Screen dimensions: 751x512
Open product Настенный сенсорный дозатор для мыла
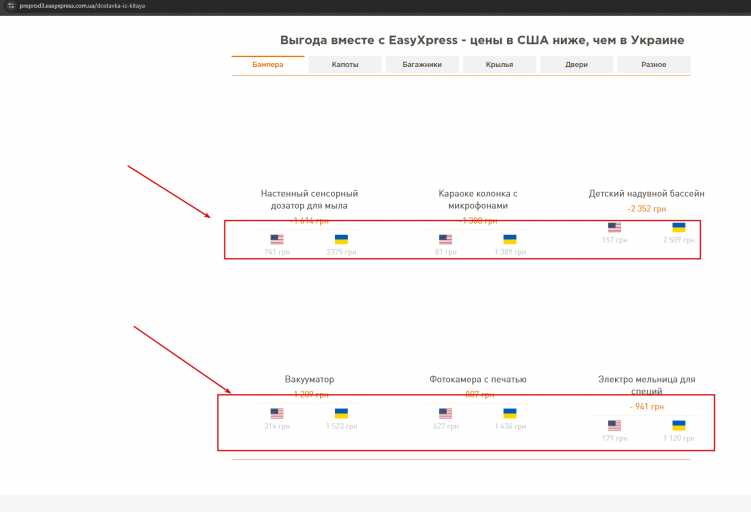(x=309, y=200)
